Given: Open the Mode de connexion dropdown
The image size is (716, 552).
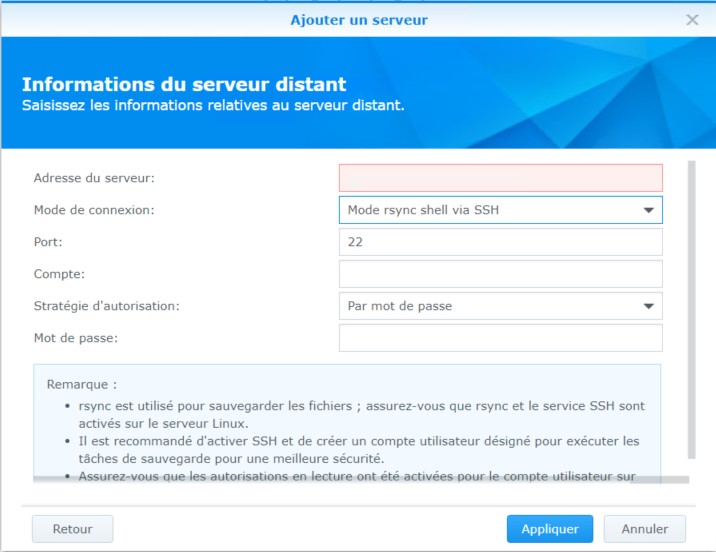Looking at the screenshot, I should [500, 210].
